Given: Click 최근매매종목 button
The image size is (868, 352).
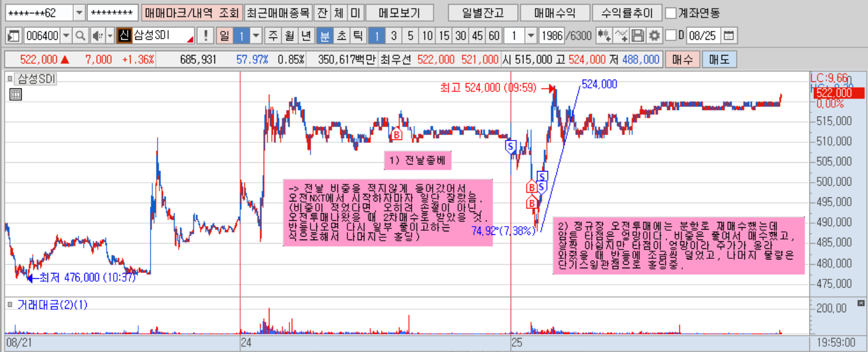Looking at the screenshot, I should coord(277,13).
